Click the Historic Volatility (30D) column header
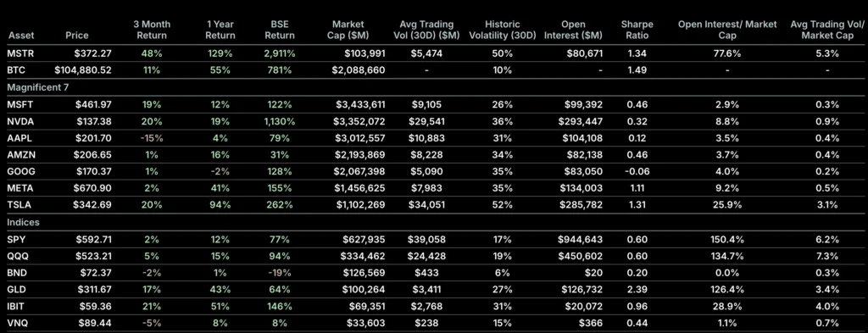Viewport: 868px width, 333px height. coord(503,30)
